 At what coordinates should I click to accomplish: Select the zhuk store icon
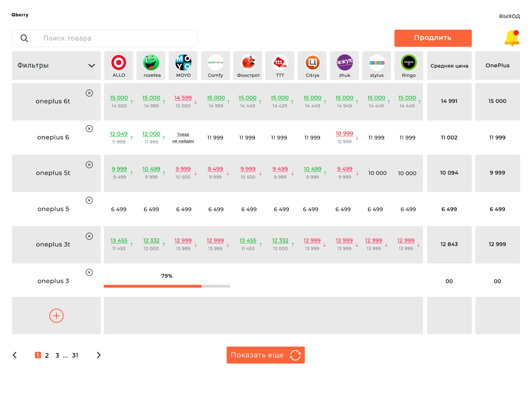[345, 62]
